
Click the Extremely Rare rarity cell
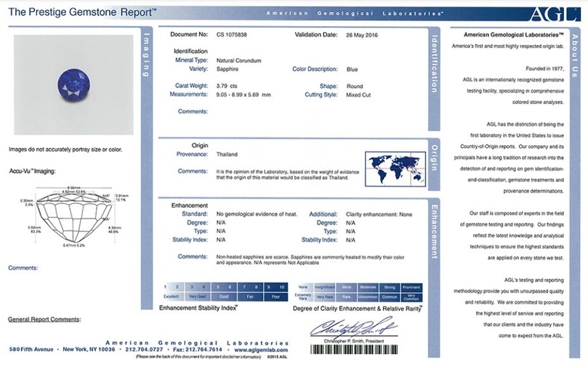pyautogui.click(x=304, y=296)
